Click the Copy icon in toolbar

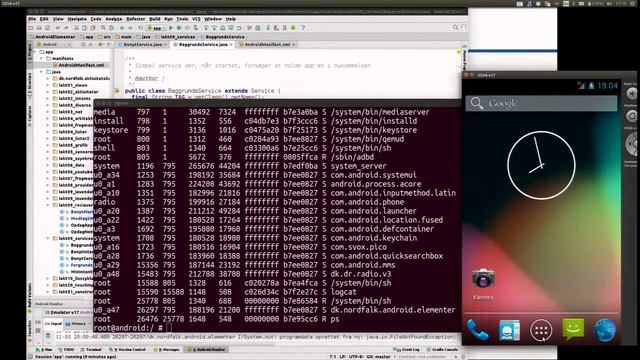tap(84, 28)
